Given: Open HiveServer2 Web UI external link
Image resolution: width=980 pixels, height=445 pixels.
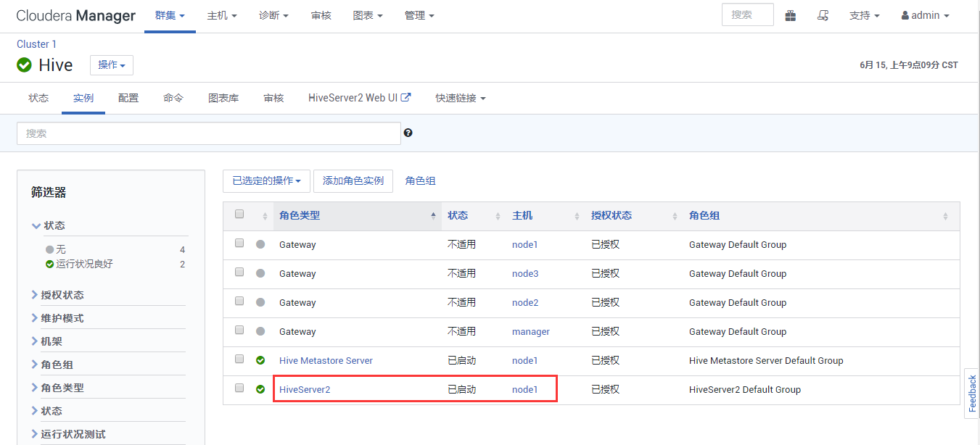Looking at the screenshot, I should pos(359,98).
